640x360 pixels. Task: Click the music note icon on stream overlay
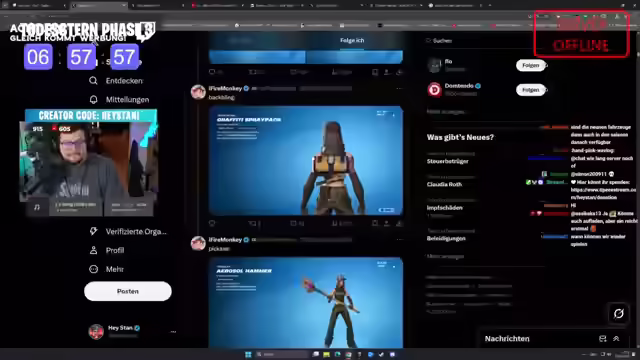click(x=37, y=207)
